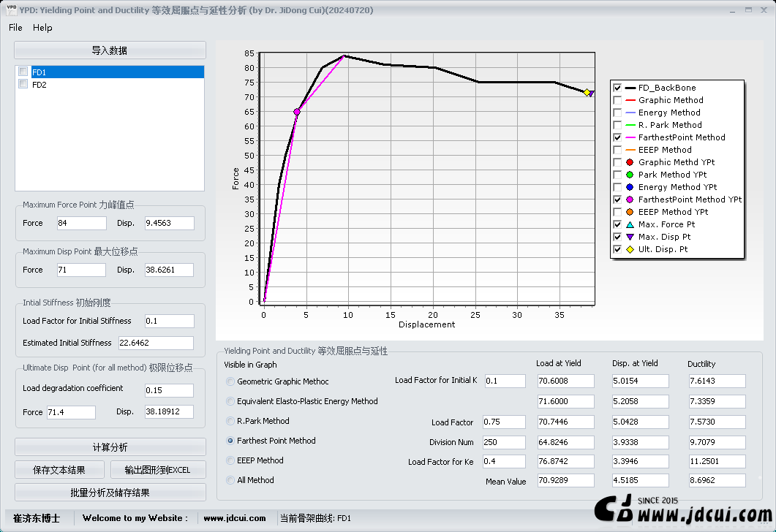The image size is (776, 532).
Task: Click the yellow diamond ultimate point on chart
Action: [x=587, y=93]
